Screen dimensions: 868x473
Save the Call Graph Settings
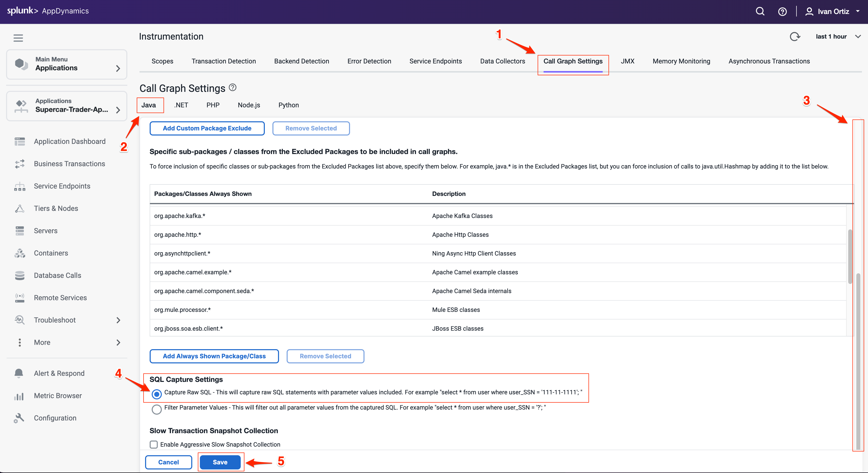click(220, 462)
